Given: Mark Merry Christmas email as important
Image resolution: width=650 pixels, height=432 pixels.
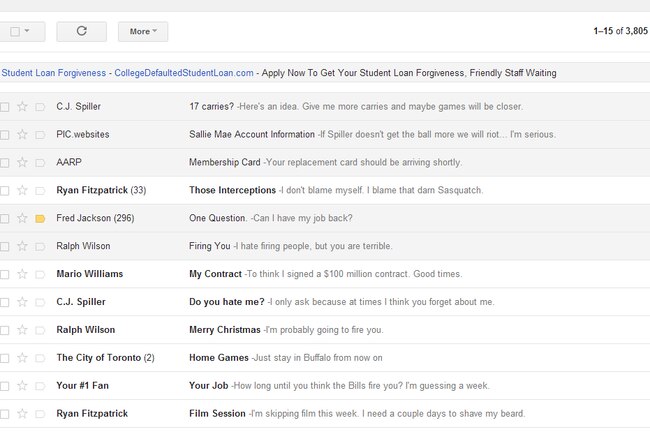Looking at the screenshot, I should click(40, 331).
